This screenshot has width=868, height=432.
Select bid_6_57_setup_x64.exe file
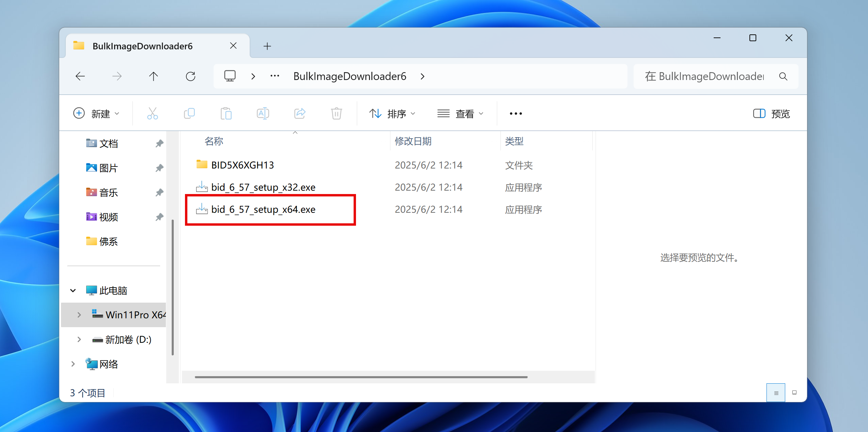[263, 209]
